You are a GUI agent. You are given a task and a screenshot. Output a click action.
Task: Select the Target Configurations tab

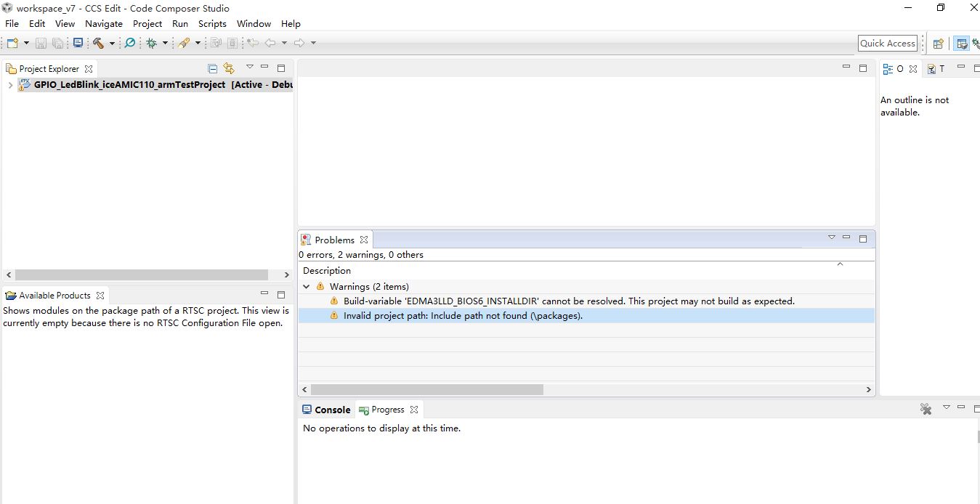936,68
